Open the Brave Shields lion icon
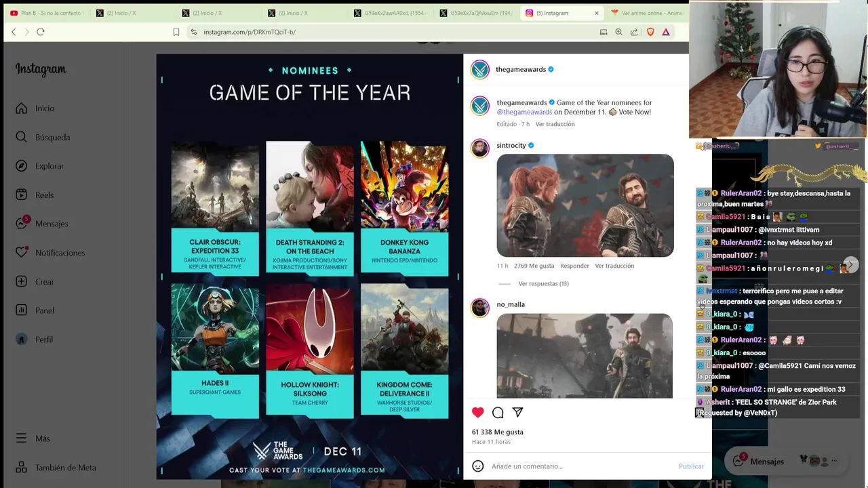Viewport: 868px width, 488px height. (x=650, y=32)
